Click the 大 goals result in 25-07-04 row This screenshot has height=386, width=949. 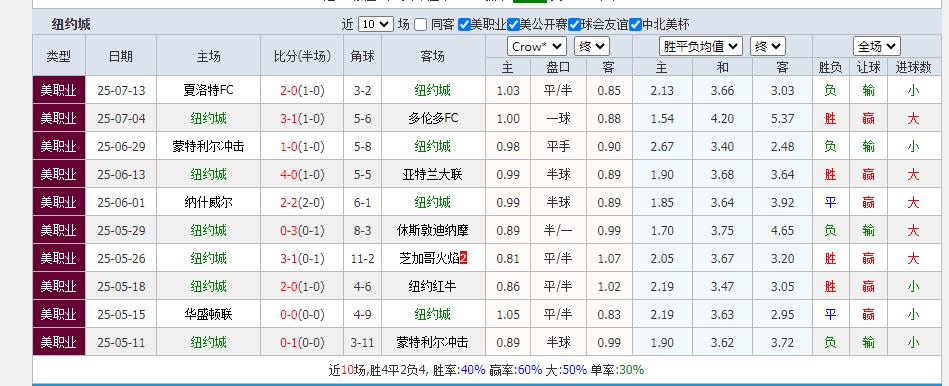[x=913, y=119]
